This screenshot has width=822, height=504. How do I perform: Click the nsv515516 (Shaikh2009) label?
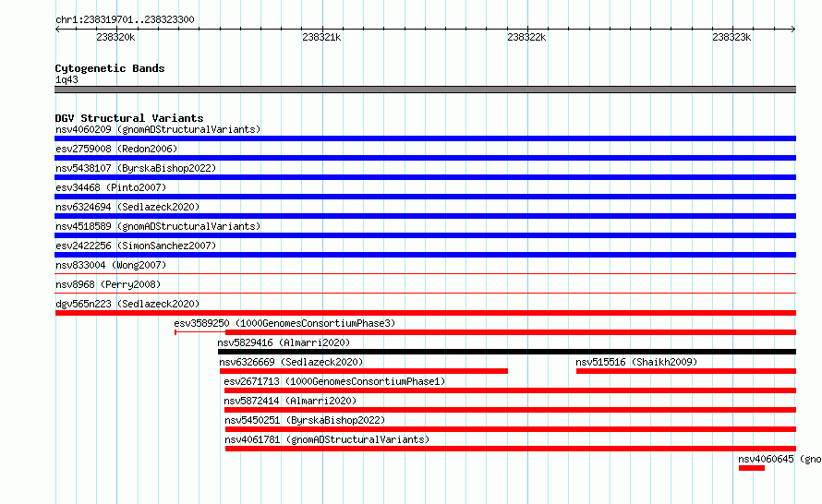(636, 362)
